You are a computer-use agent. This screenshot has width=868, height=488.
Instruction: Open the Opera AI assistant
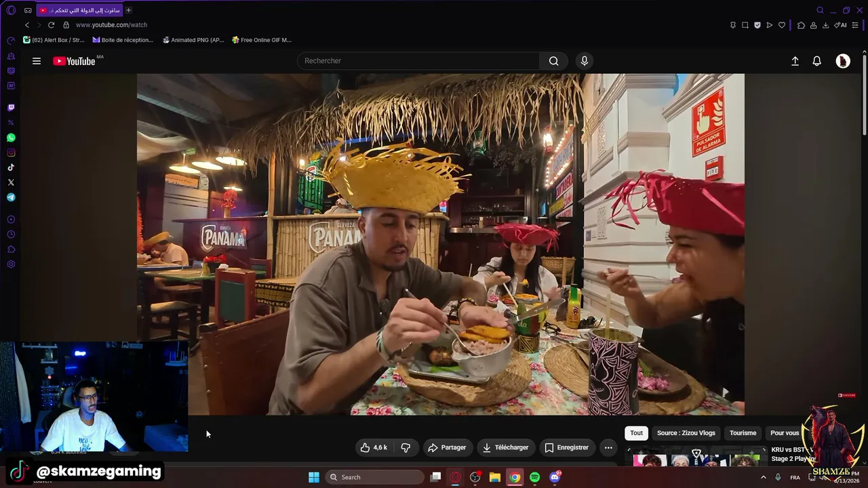(x=840, y=25)
